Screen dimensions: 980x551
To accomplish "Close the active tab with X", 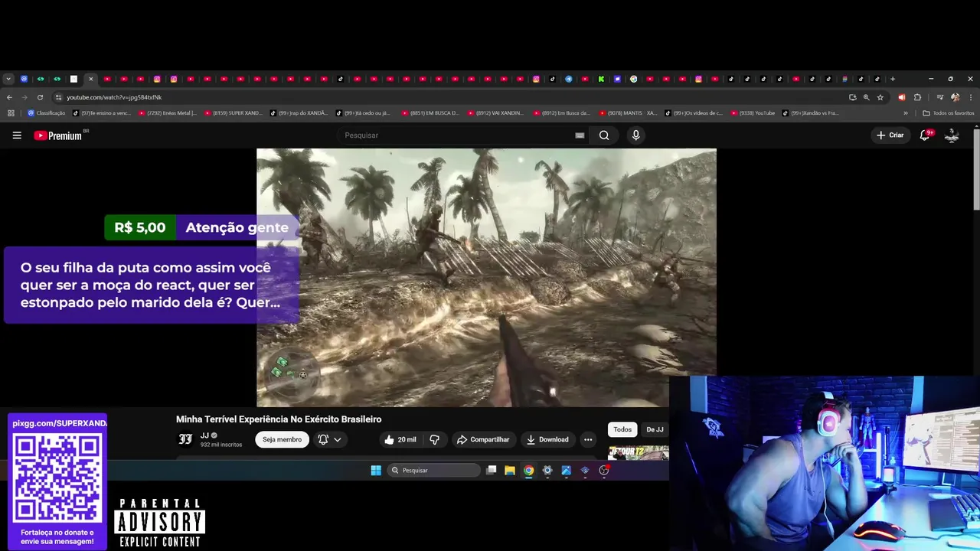I will point(90,79).
